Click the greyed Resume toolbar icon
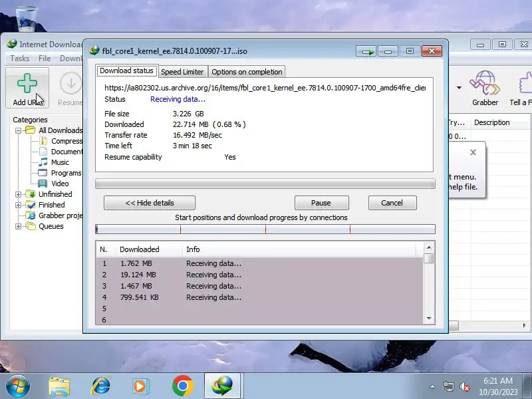 (x=71, y=83)
